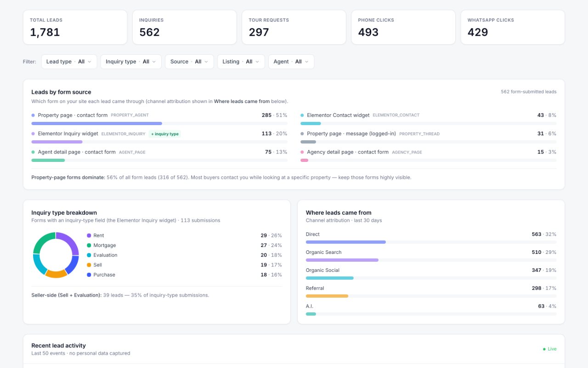Open the Inquiry type filter dropdown
The height and width of the screenshot is (368, 588).
click(131, 62)
